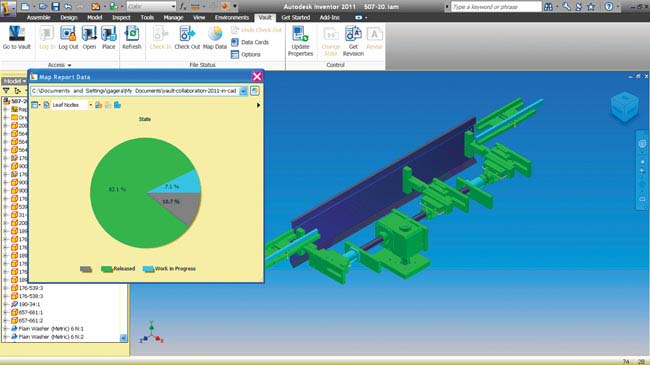Switch to the Assemble ribbon tab
The width and height of the screenshot is (650, 365).
39,17
